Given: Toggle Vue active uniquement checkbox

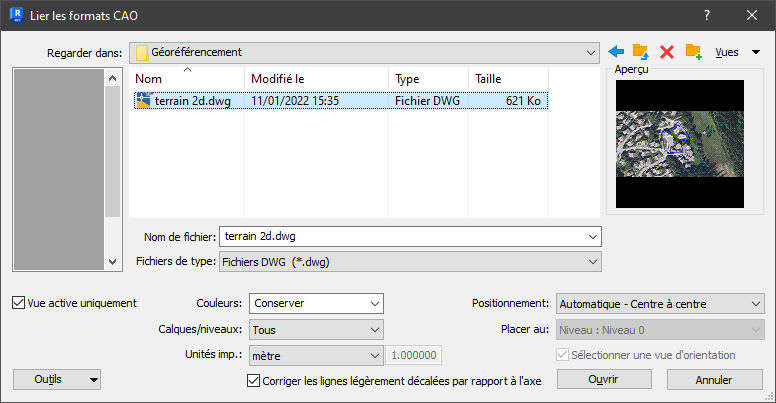Looking at the screenshot, I should [x=20, y=303].
